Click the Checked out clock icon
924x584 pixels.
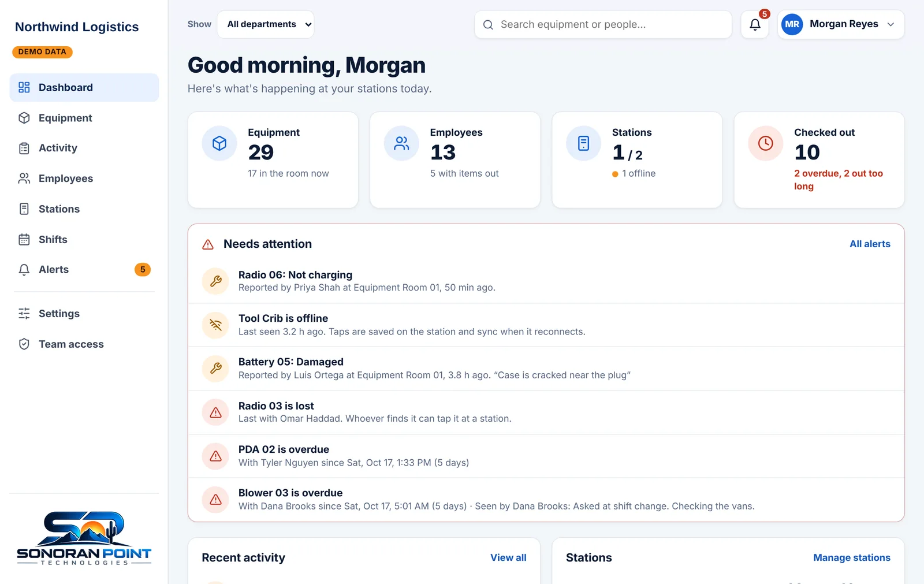pos(766,143)
